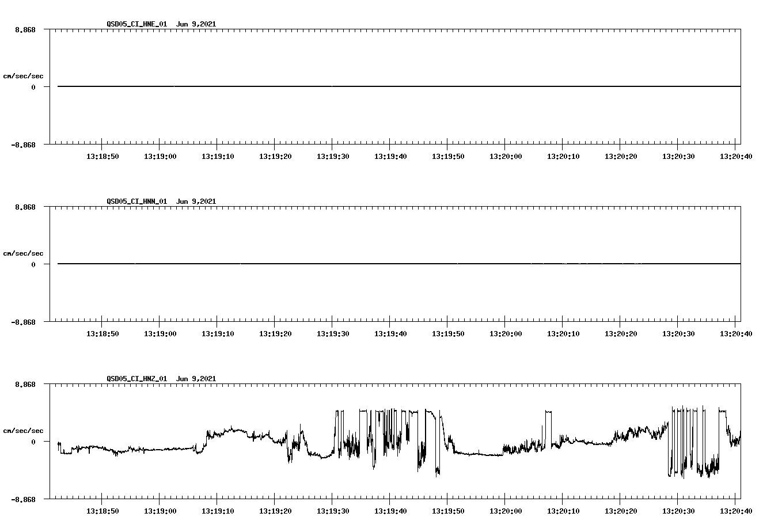This screenshot has width=782, height=532.
Task: Click 13:19:00 time label under HNZ plot
Action: (x=160, y=511)
